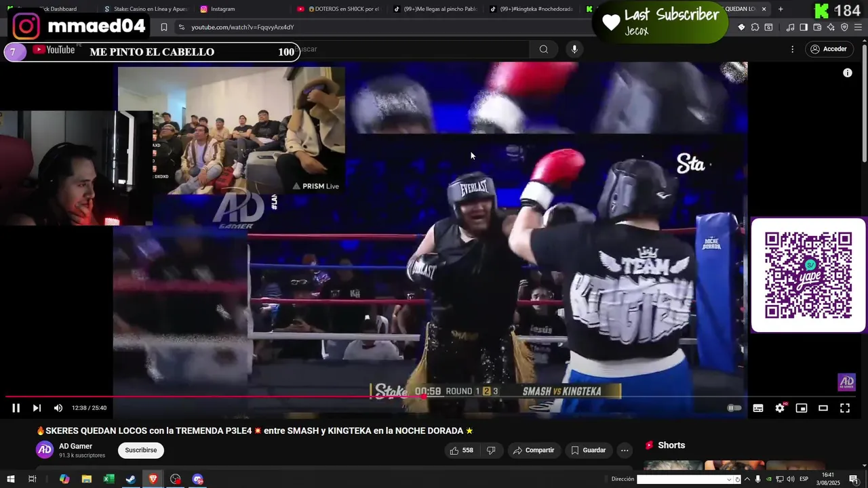This screenshot has width=868, height=488.
Task: Close the active QUEDAN LOCOS tab
Action: click(x=764, y=9)
